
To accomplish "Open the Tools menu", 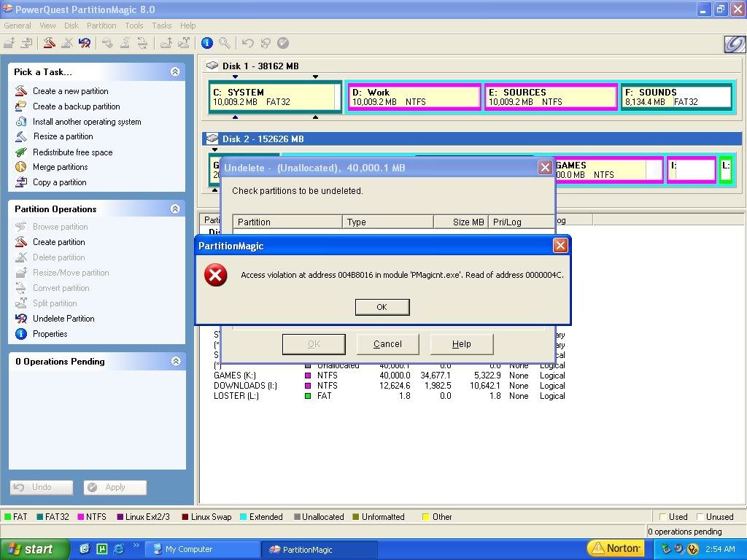I will (134, 26).
